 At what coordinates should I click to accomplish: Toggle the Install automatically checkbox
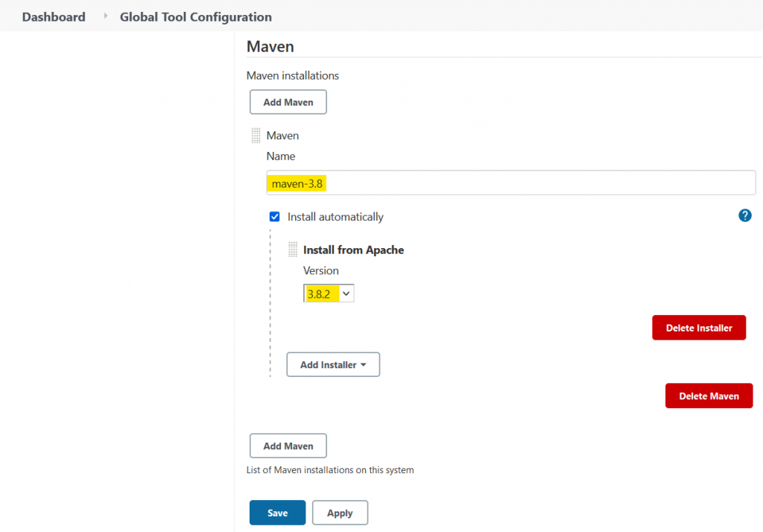(274, 217)
